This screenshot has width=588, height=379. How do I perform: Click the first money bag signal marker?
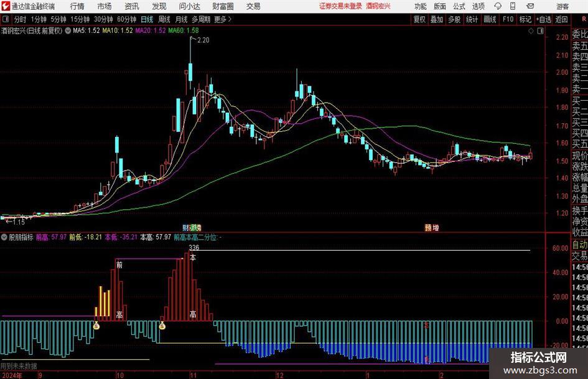[x=96, y=325]
